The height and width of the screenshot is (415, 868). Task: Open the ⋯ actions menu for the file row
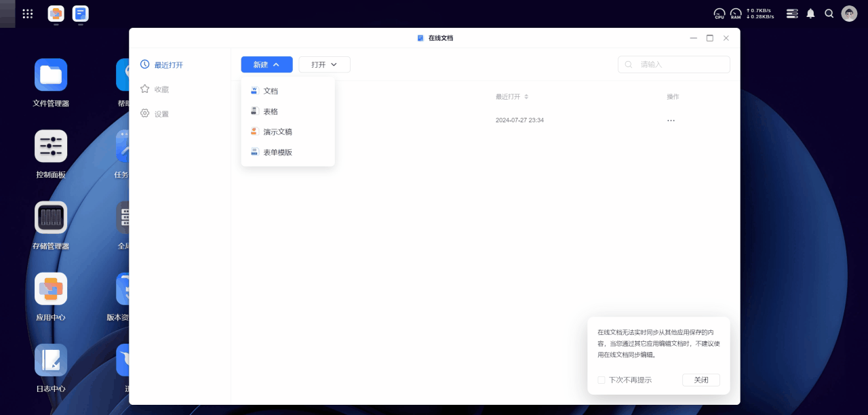coord(671,120)
